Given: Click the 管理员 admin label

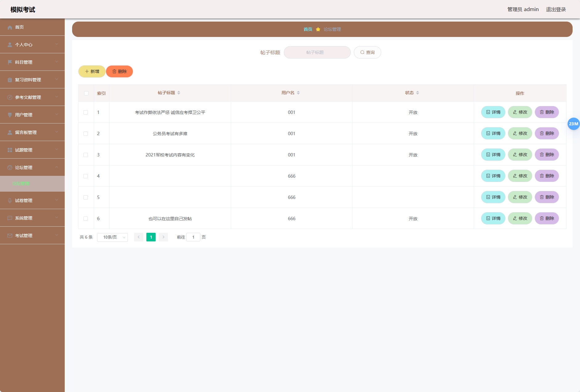Looking at the screenshot, I should tap(523, 10).
